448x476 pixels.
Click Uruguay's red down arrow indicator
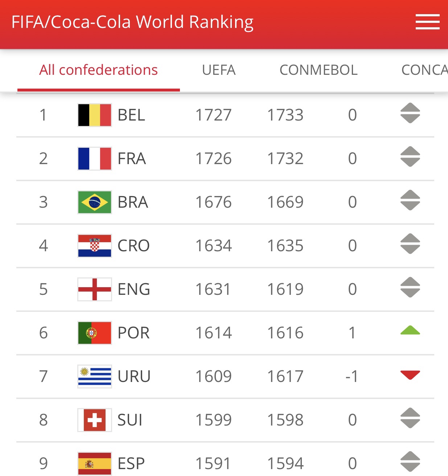pos(410,375)
